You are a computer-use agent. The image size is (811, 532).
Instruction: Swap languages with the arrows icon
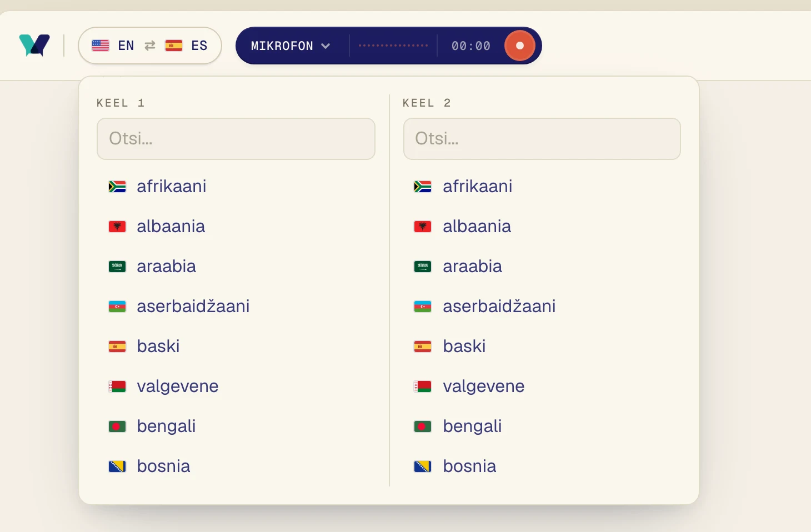click(x=150, y=46)
